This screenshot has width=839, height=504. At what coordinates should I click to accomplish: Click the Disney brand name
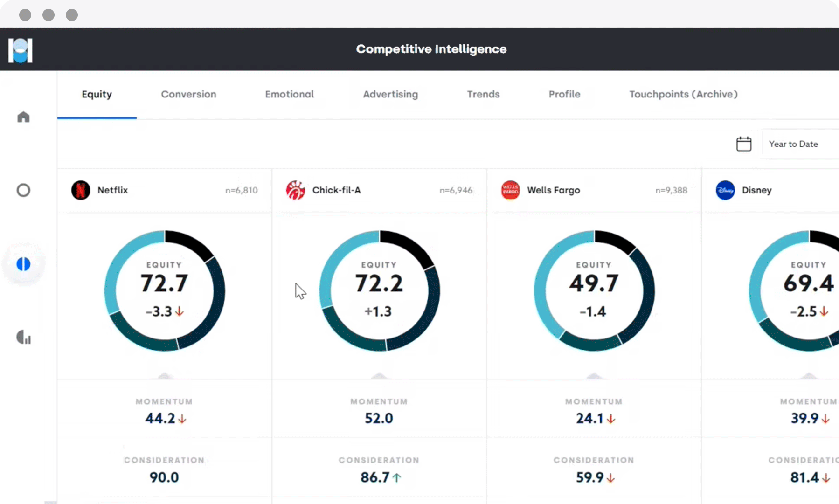[x=757, y=190]
